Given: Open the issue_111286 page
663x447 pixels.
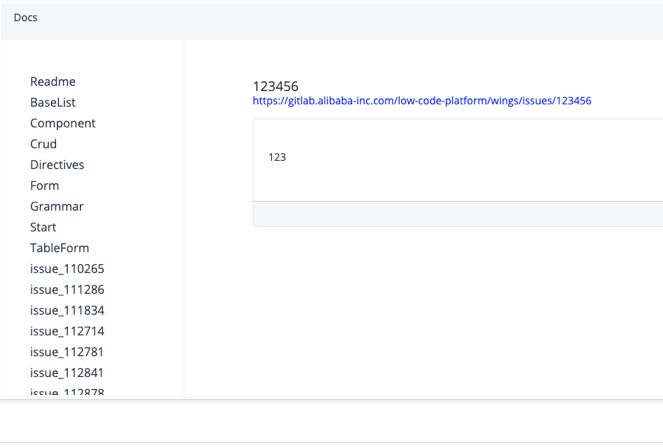Looking at the screenshot, I should [67, 290].
